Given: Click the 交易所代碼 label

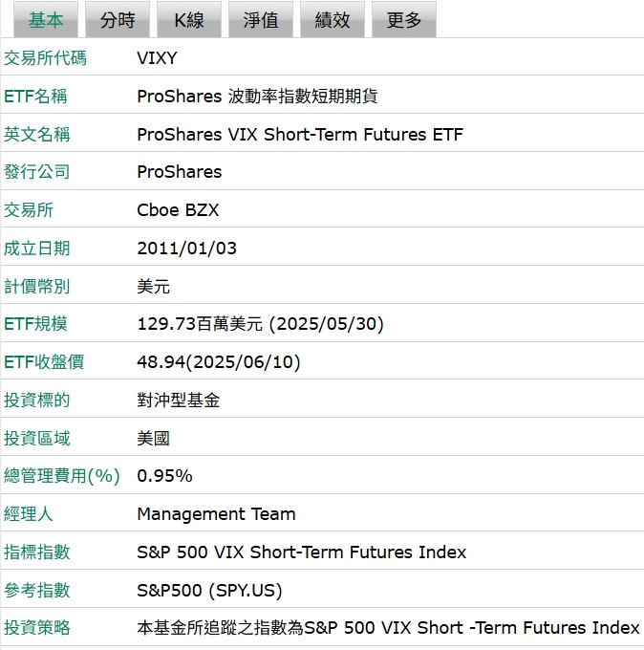Looking at the screenshot, I should [45, 58].
